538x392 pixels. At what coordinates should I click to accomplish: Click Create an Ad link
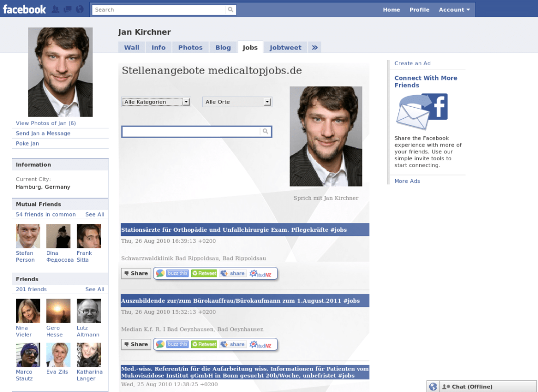(412, 64)
